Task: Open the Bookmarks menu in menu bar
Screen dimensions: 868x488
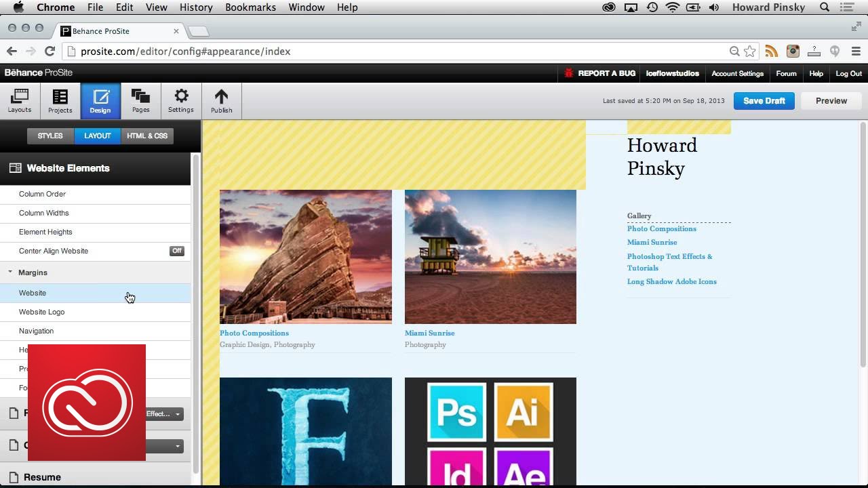Action: 250,7
